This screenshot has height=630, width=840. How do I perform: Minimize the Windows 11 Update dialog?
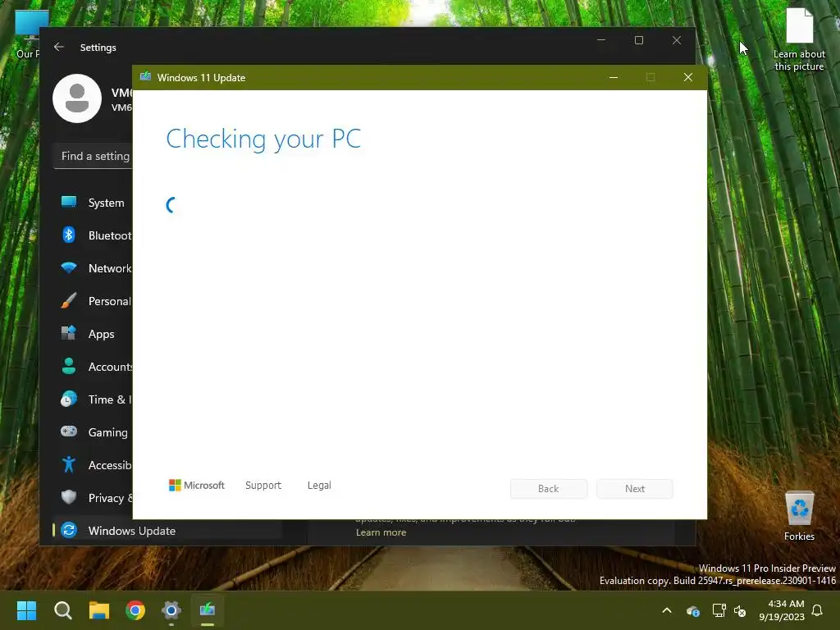pos(614,78)
